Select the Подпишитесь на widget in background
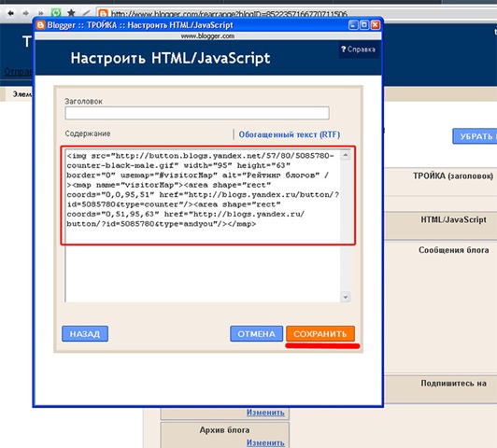The width and height of the screenshot is (497, 448). (441, 389)
